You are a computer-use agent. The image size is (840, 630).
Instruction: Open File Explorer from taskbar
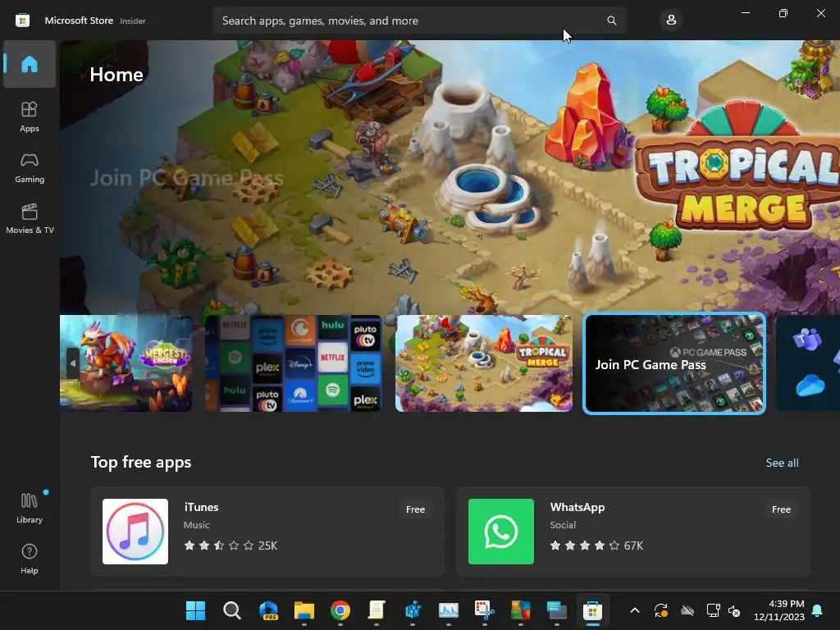[x=304, y=610]
